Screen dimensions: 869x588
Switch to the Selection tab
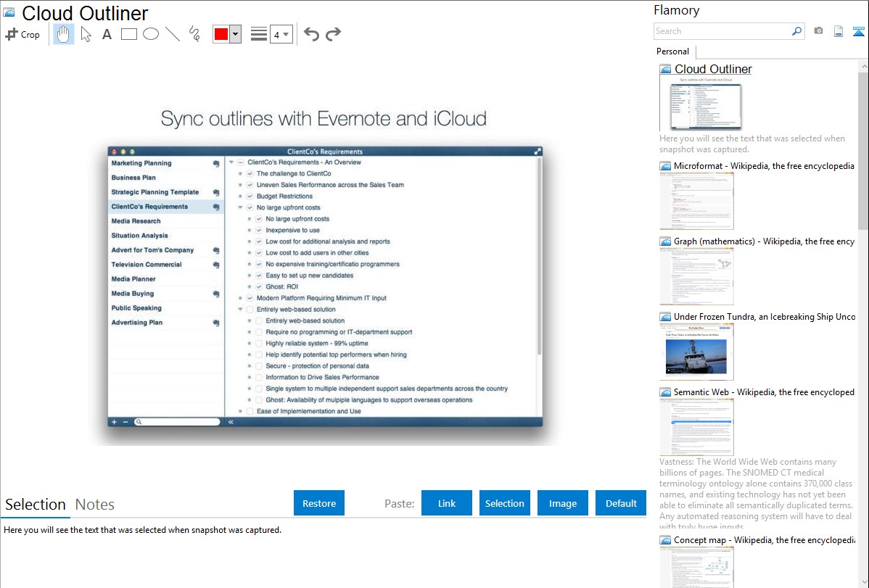36,505
